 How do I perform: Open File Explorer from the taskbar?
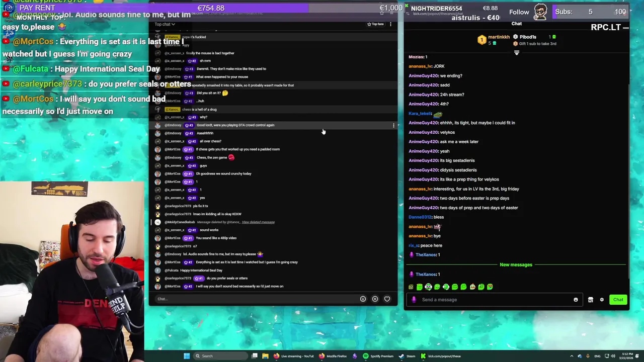click(265, 356)
